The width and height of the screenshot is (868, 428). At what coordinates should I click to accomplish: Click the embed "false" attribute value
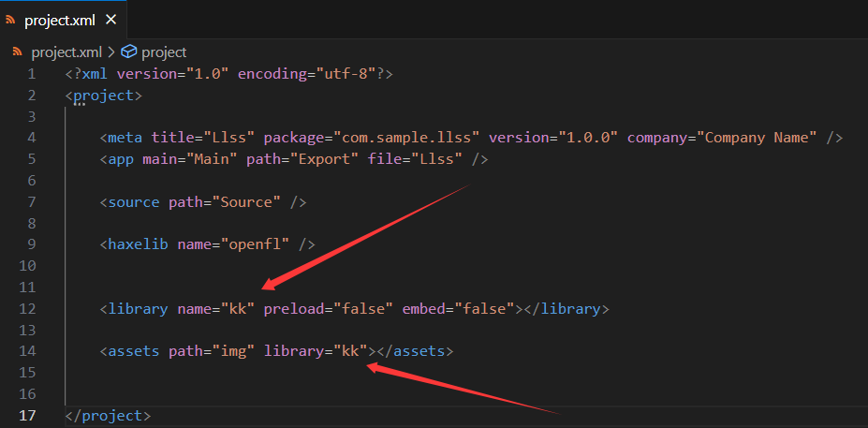485,308
